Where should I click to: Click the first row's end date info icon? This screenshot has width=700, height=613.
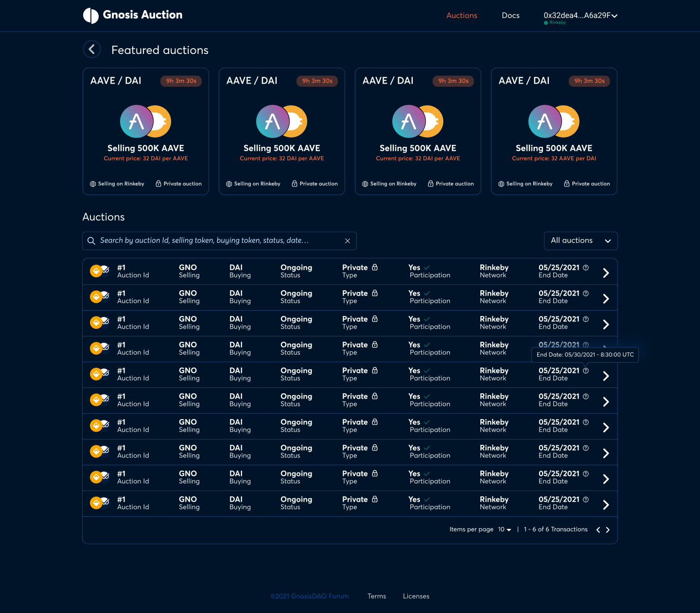(586, 267)
